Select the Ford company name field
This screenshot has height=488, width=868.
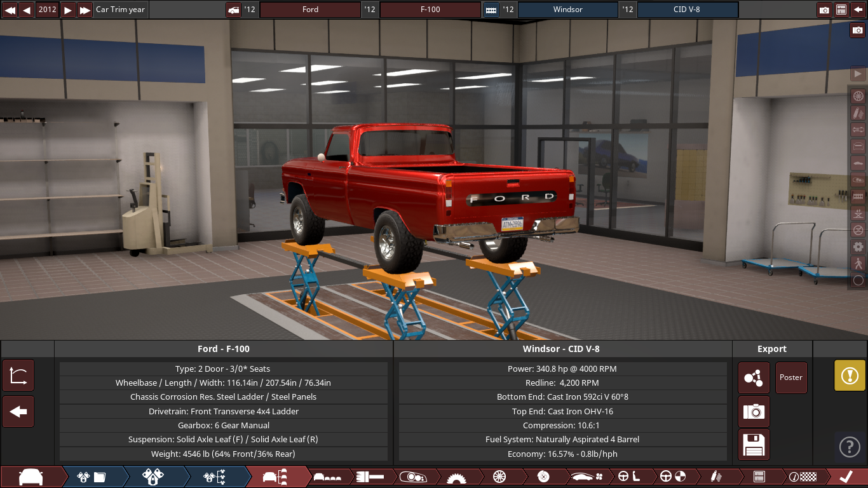(310, 10)
